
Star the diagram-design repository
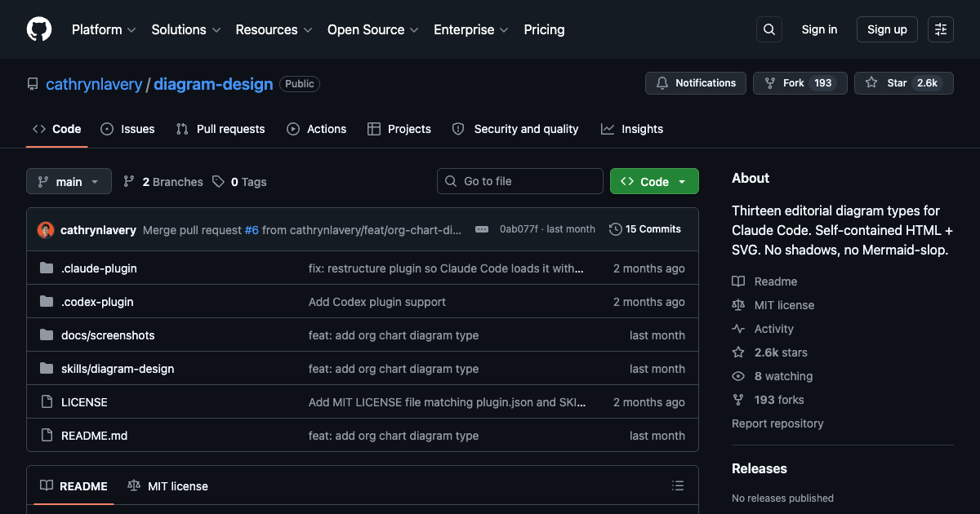[x=903, y=83]
